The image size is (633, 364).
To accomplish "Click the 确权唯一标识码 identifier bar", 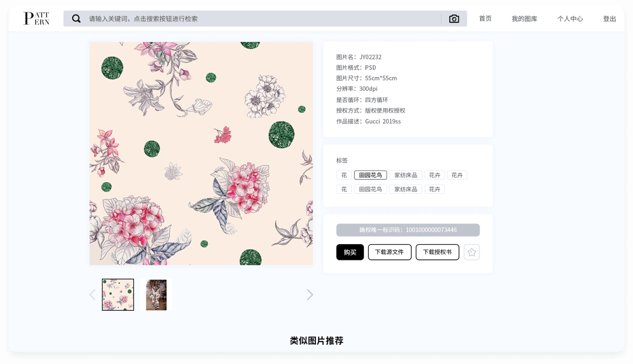I will [408, 230].
